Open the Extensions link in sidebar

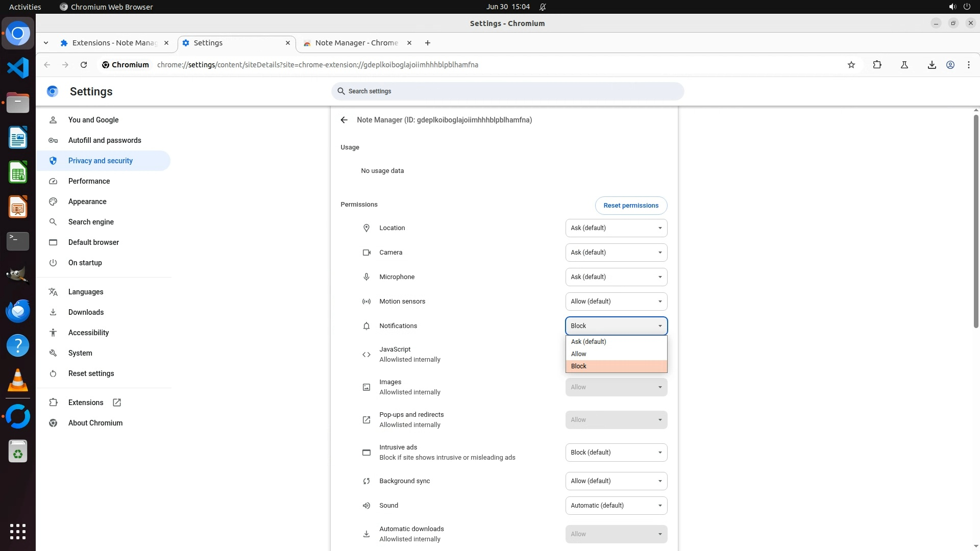[x=86, y=403]
